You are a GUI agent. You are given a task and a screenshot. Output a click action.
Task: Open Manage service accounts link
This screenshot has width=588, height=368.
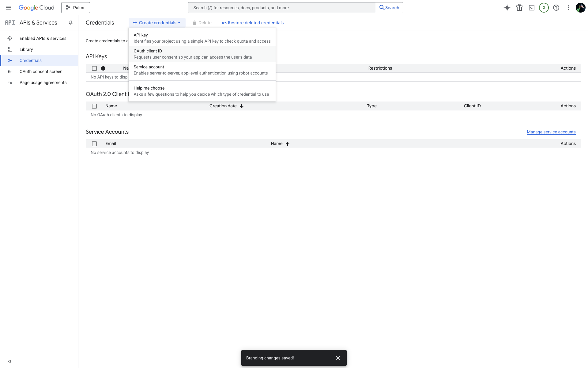[551, 132]
